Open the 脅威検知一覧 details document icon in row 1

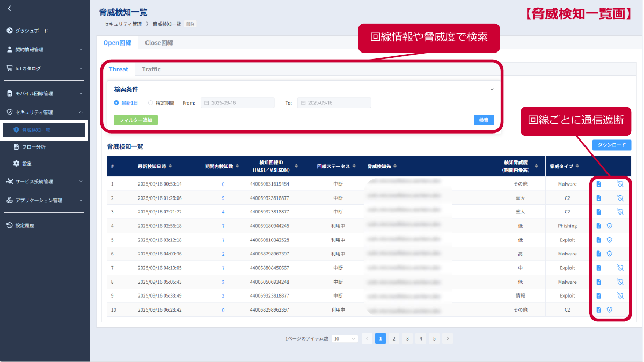pyautogui.click(x=600, y=183)
